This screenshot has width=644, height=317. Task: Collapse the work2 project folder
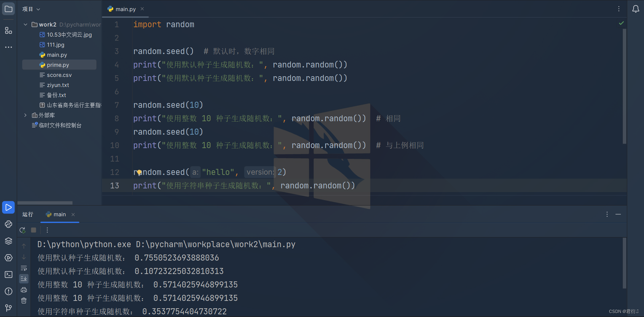coord(25,25)
